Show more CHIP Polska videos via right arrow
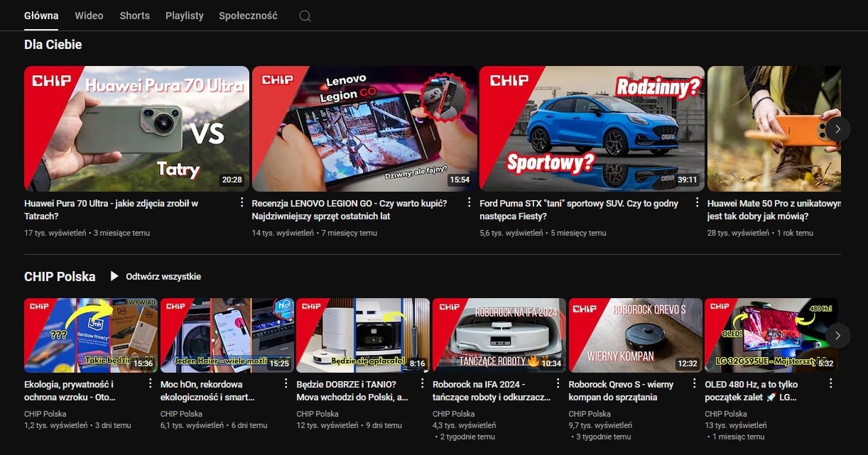The height and width of the screenshot is (455, 868). pyautogui.click(x=838, y=335)
